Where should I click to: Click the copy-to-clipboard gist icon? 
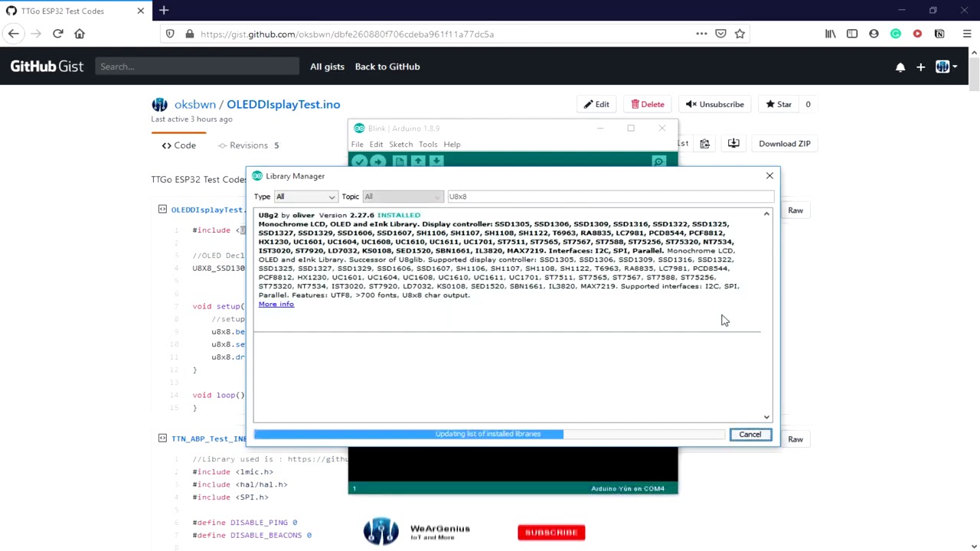tap(705, 143)
